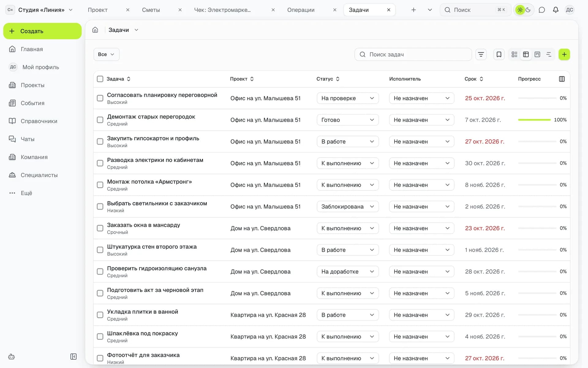Switch to list view icon
Screen dimensions: 588x368
(x=514, y=54)
